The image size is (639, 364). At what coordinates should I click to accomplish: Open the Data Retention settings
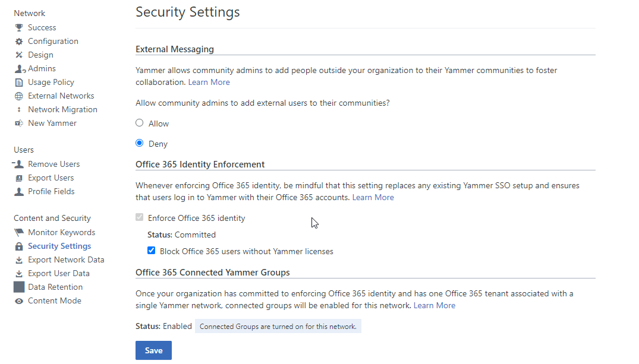55,287
